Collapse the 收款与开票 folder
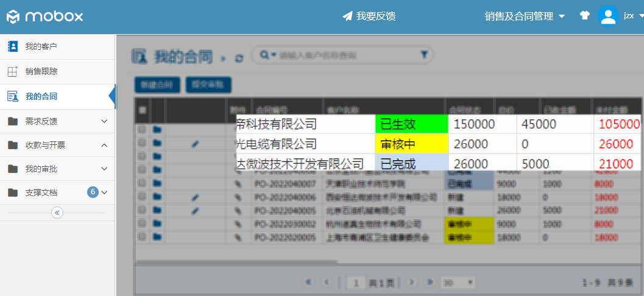Image resolution: width=644 pixels, height=296 pixels. pos(57,145)
